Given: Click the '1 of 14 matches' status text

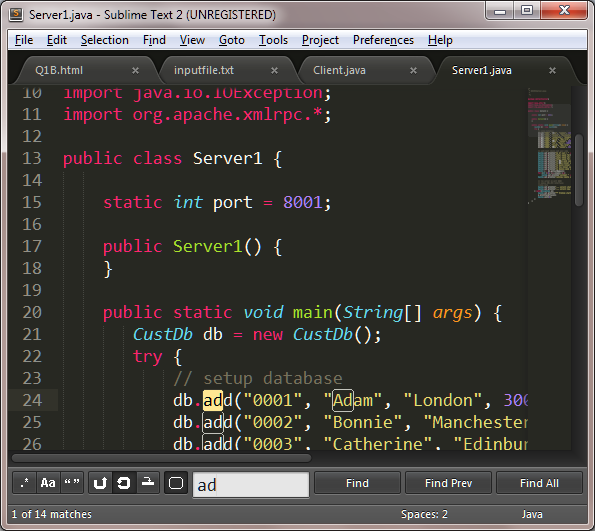Looking at the screenshot, I should [52, 514].
